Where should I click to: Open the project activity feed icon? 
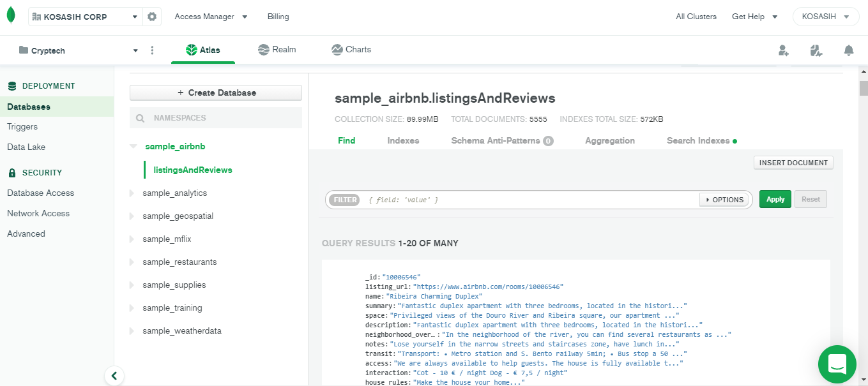(x=816, y=50)
